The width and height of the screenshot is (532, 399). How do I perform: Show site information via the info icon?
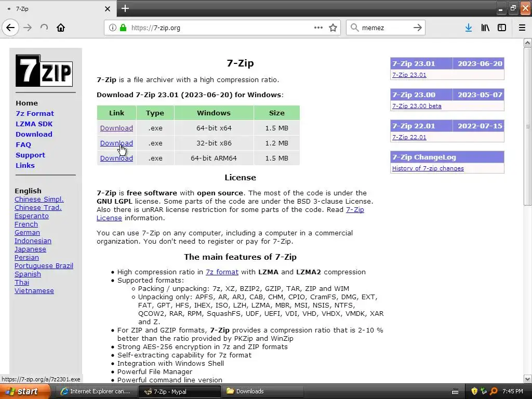pos(113,28)
